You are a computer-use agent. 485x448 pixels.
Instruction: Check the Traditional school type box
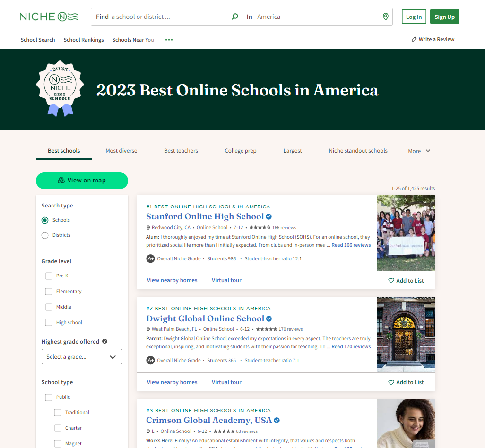[58, 413]
